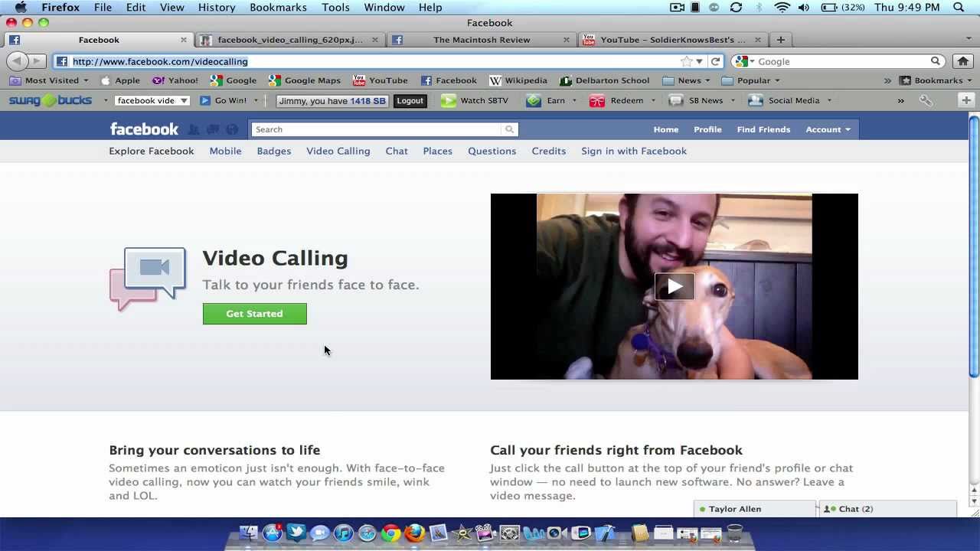Viewport: 980px width, 551px height.
Task: Open the Mobile section link
Action: 225,151
